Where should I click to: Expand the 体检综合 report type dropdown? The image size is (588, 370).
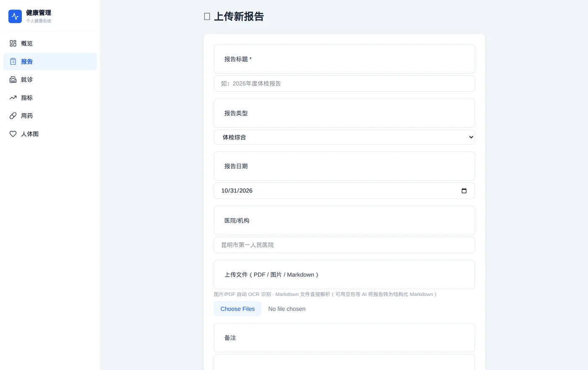pos(344,137)
